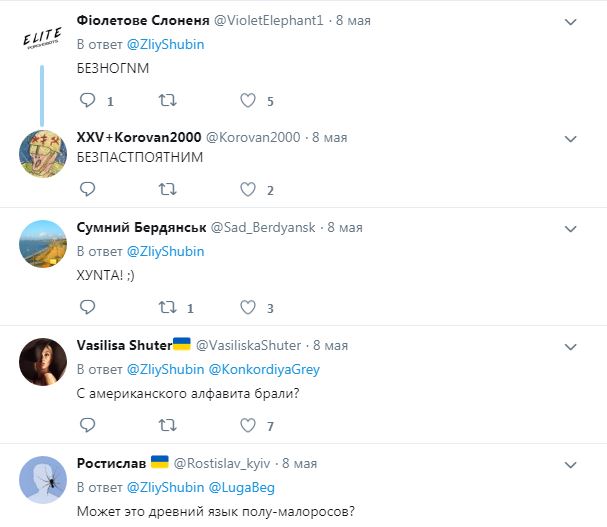The image size is (607, 527).
Task: Reply to Korovan2000's БЕЗПАСТПОЯТНИМ tweet
Action: pyautogui.click(x=86, y=189)
